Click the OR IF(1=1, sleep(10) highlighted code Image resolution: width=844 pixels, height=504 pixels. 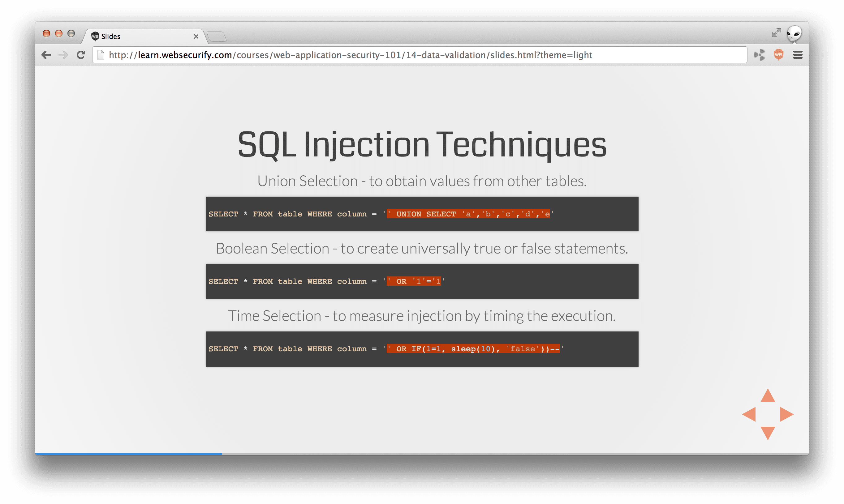pos(473,349)
